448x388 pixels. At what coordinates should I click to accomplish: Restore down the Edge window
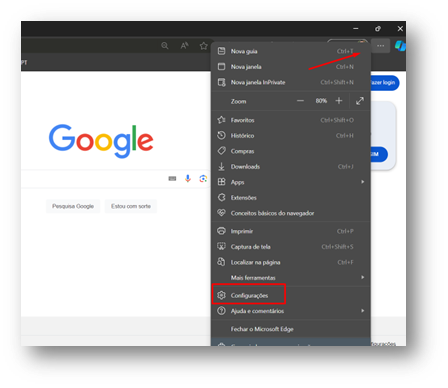378,29
